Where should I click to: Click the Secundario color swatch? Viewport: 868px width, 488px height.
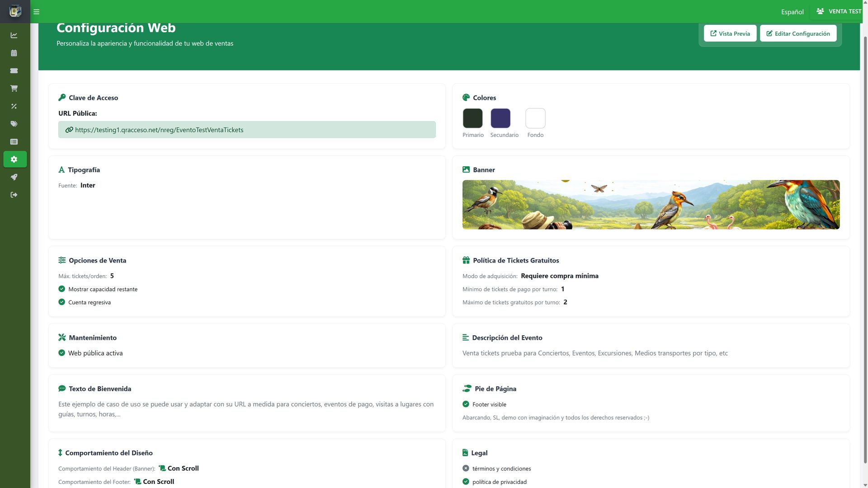coord(500,118)
